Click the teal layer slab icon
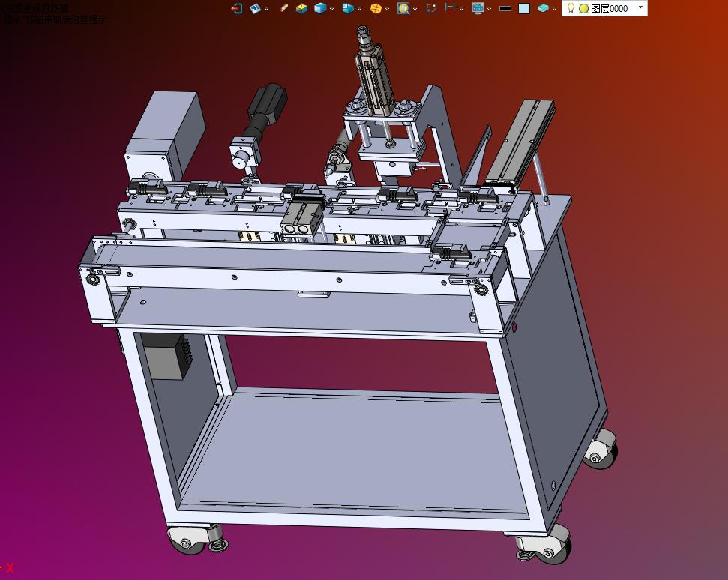Screen dimensions: 728x580 coord(543,8)
